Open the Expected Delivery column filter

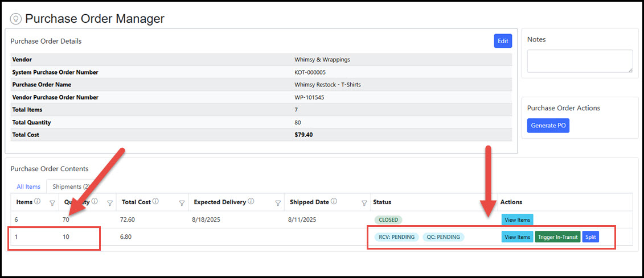point(278,202)
